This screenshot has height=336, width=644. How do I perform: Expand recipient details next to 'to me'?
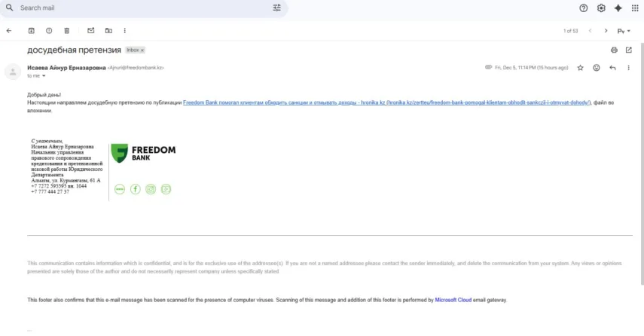(44, 76)
